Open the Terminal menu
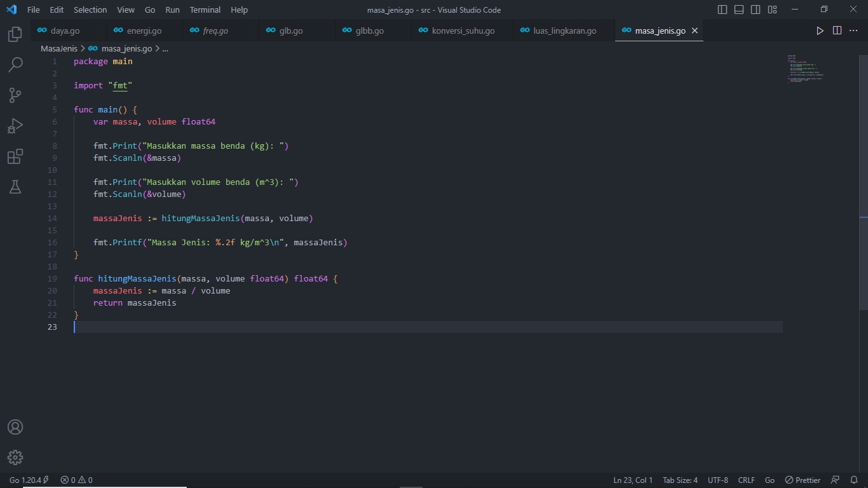 (205, 10)
